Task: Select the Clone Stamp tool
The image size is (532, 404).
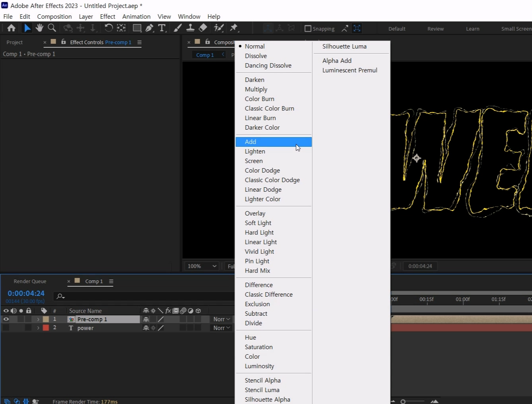Action: pyautogui.click(x=190, y=28)
